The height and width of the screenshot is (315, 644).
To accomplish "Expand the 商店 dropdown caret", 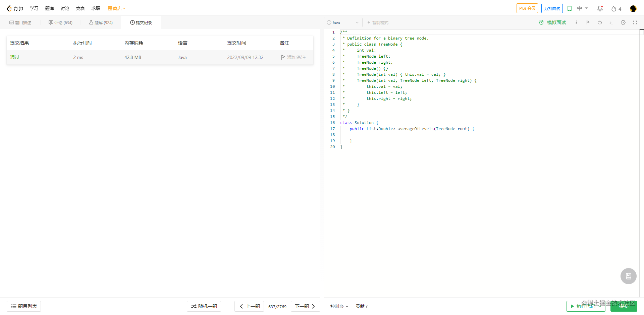I will pyautogui.click(x=124, y=9).
